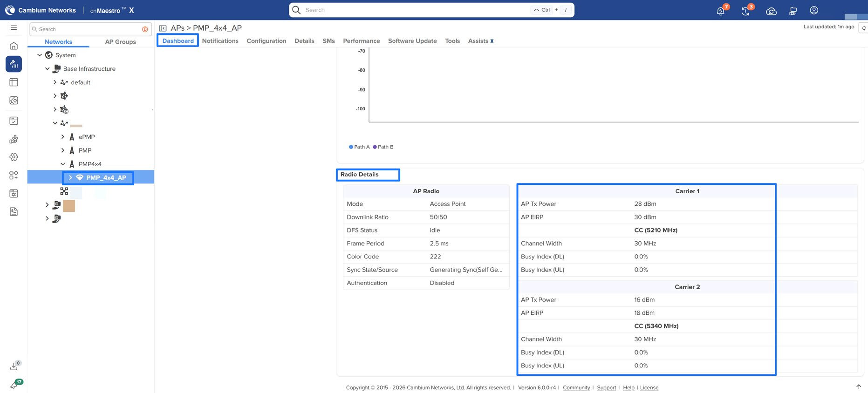This screenshot has width=868, height=393.
Task: Click the Color Code value 222
Action: pos(435,257)
